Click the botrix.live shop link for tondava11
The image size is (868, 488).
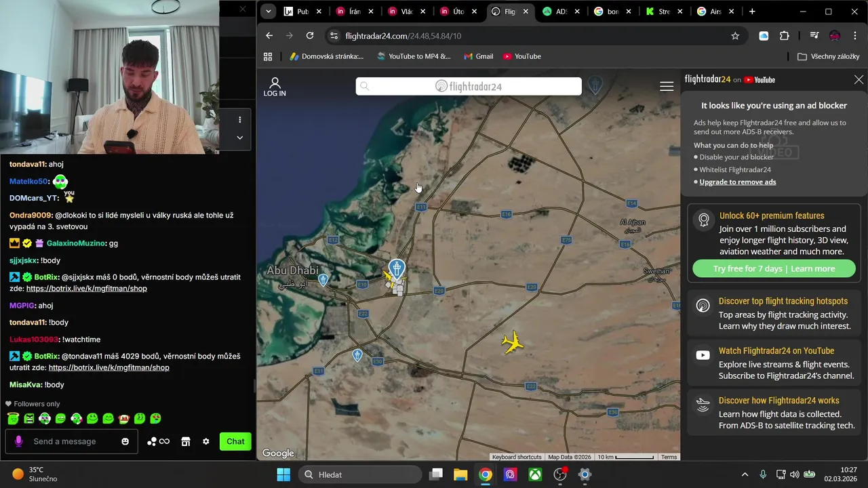pyautogui.click(x=108, y=367)
